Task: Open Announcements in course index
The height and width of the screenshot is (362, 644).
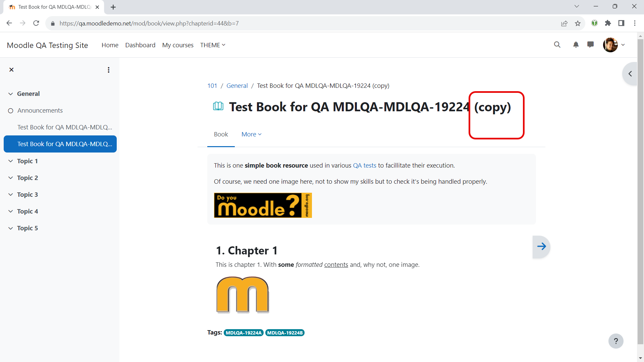Action: click(x=40, y=111)
